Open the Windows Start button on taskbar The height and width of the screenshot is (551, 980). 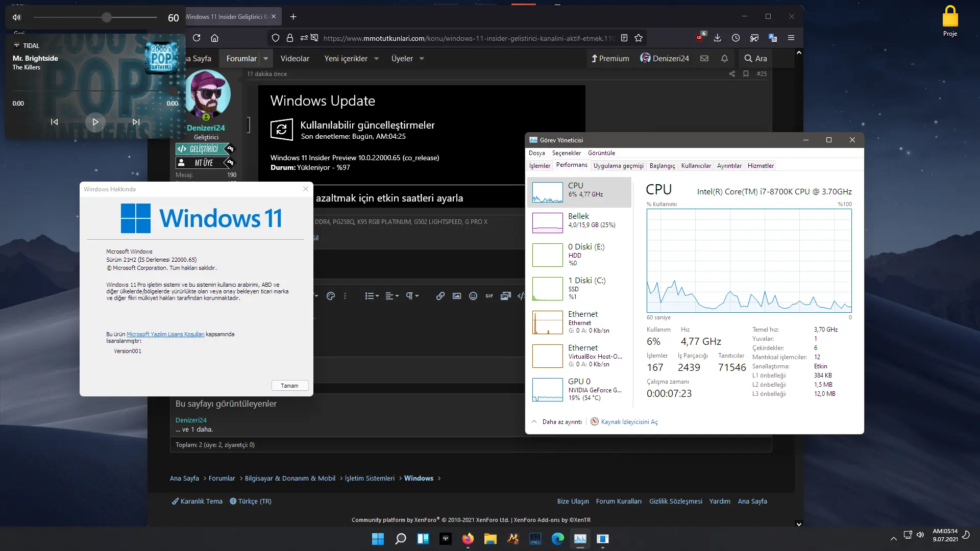(x=378, y=539)
